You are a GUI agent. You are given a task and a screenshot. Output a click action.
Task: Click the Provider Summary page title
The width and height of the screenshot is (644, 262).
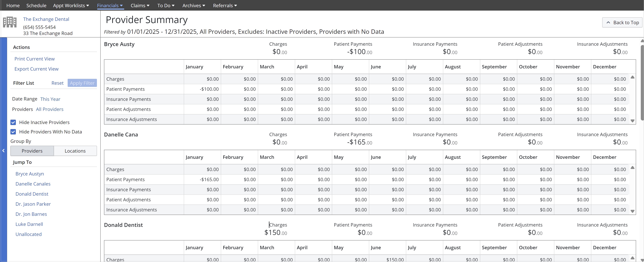pyautogui.click(x=147, y=20)
